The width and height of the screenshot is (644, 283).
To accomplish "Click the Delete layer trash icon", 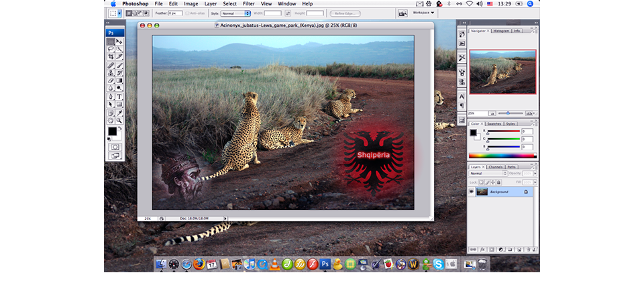I will (x=529, y=249).
